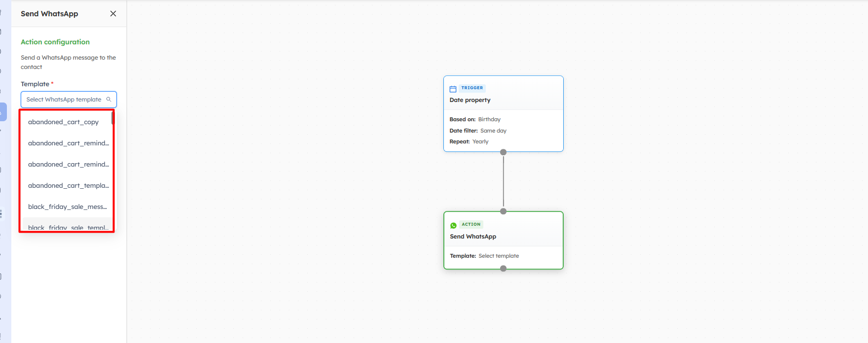Choose the second abandoned_cart_remind… option
The image size is (868, 343).
[x=68, y=165]
